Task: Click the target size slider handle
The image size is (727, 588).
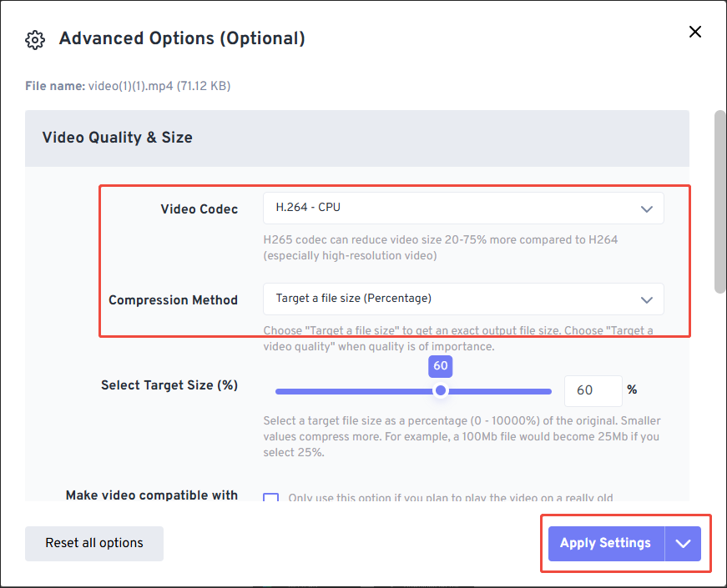Action: click(x=441, y=390)
